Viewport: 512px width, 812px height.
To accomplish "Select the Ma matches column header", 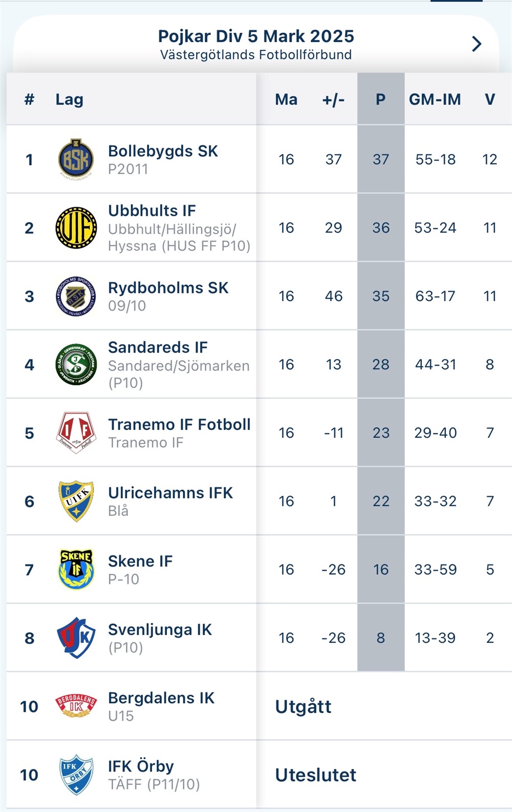I will point(286,99).
